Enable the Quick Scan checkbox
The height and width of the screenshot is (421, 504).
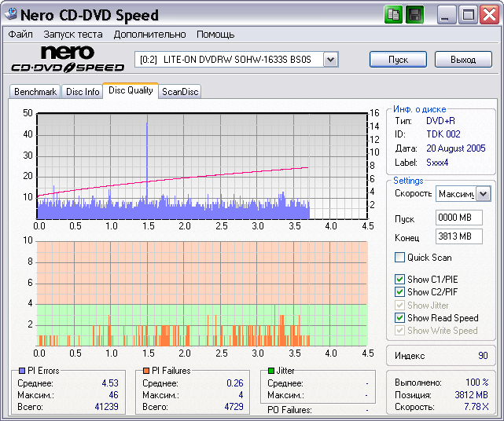[x=400, y=258]
